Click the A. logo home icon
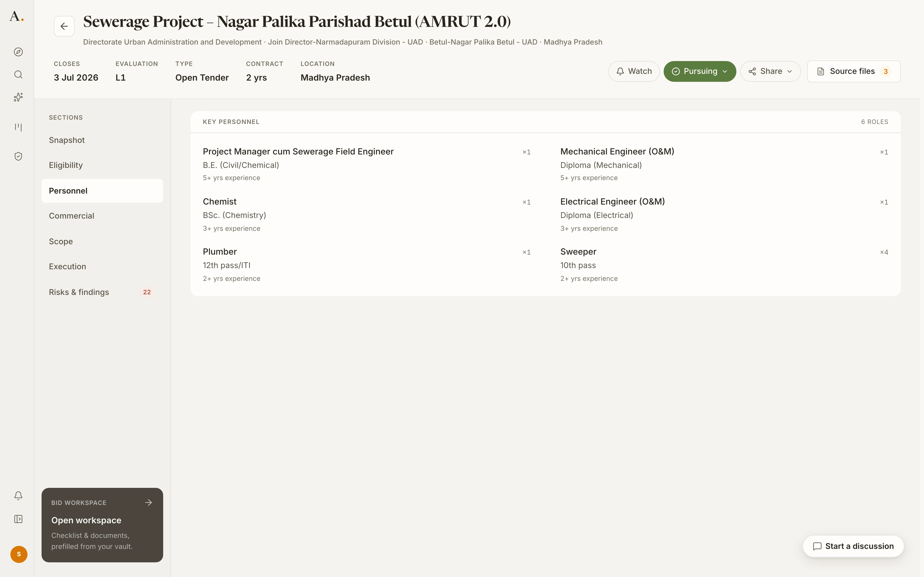The image size is (924, 577). click(x=16, y=16)
